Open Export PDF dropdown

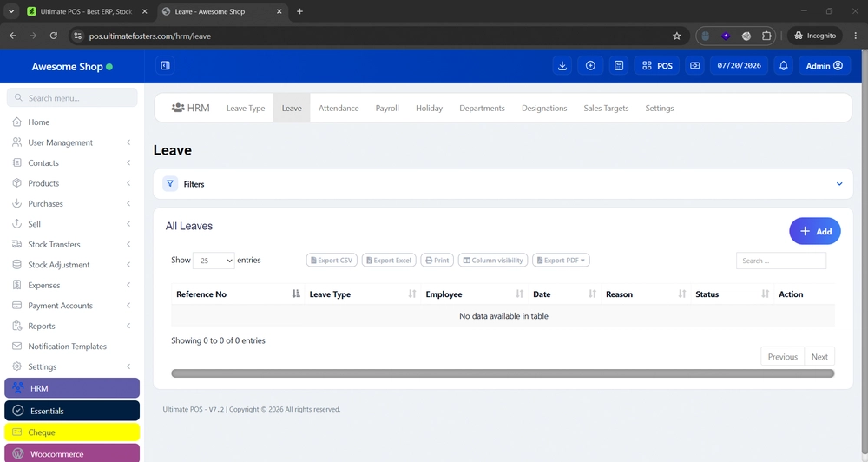pyautogui.click(x=561, y=261)
